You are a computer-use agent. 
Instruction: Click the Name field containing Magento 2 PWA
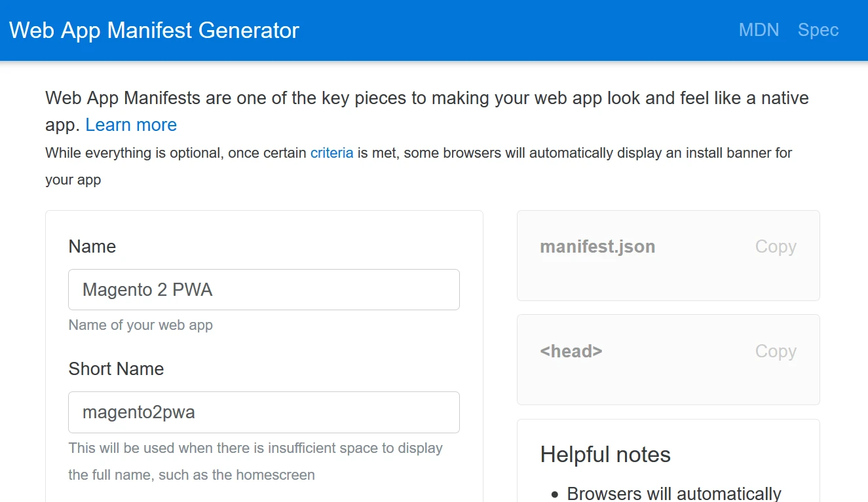tap(263, 290)
